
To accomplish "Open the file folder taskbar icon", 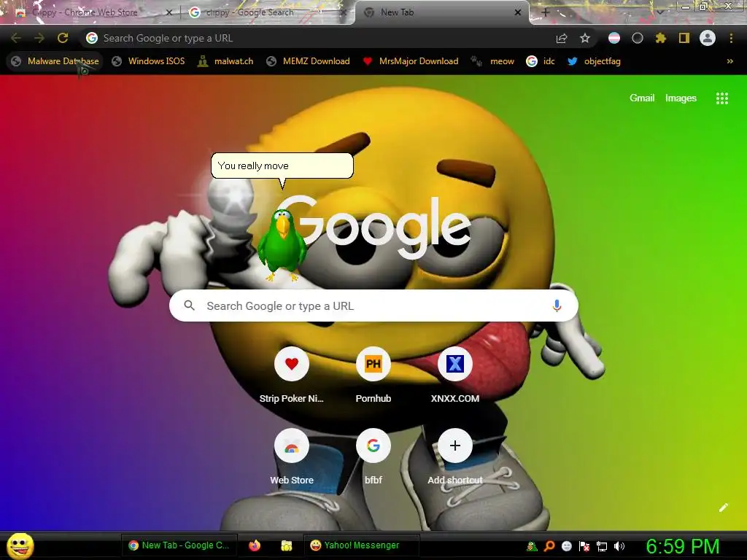I will [286, 545].
